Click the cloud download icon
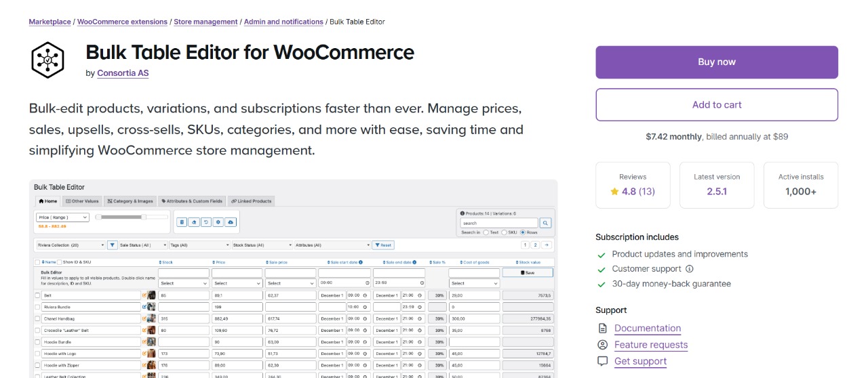 point(231,222)
